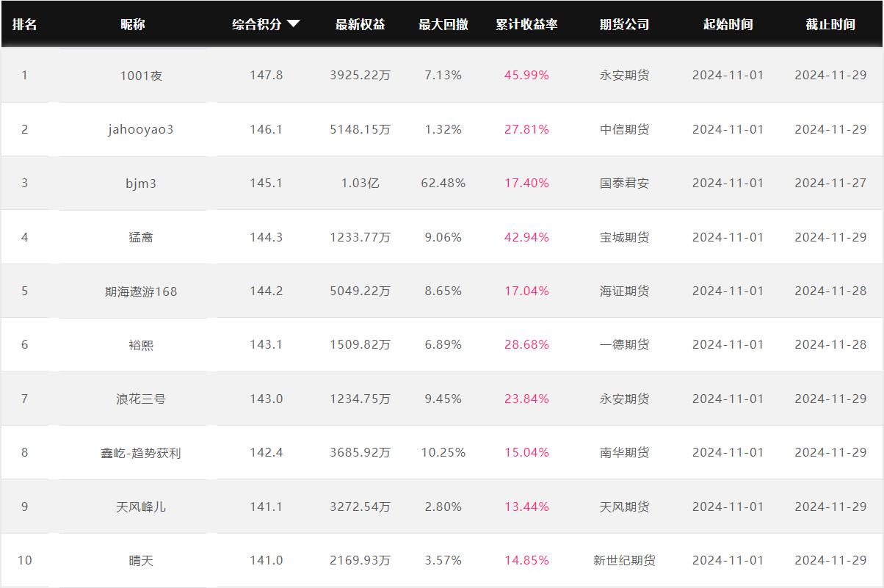Select the equity 1.03亿 cell
Image resolution: width=884 pixels, height=588 pixels.
click(361, 183)
